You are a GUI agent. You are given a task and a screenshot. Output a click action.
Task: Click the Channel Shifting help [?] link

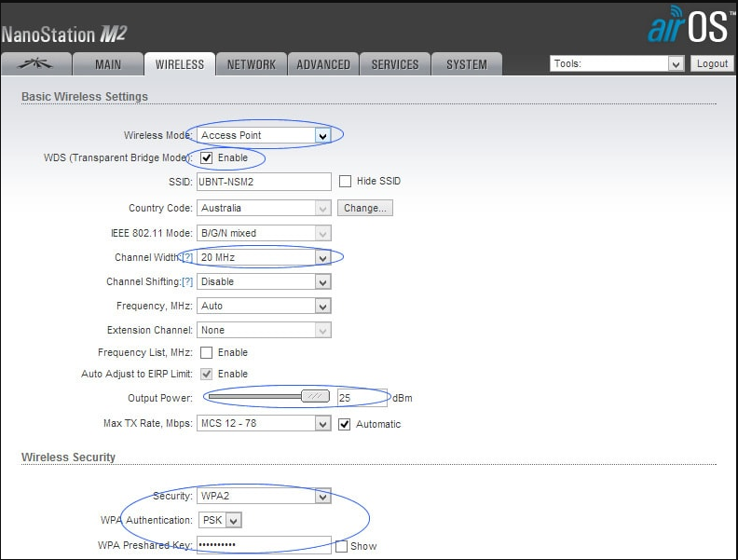tap(187, 282)
